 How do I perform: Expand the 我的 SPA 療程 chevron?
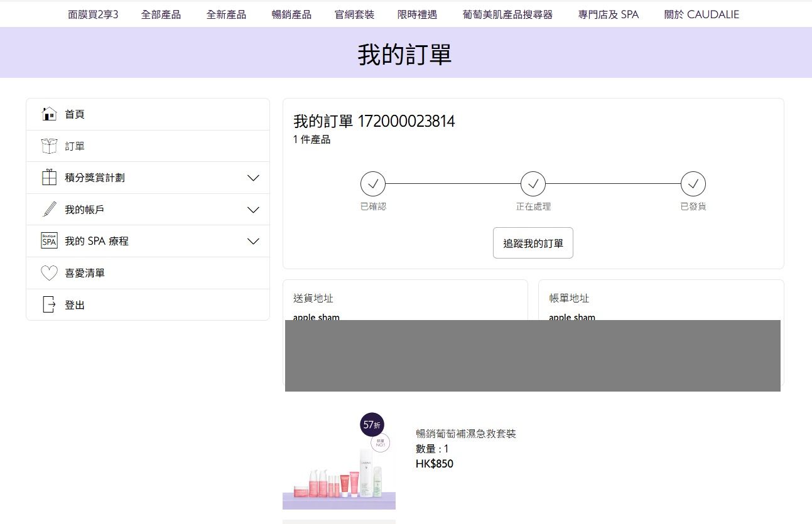pos(253,241)
